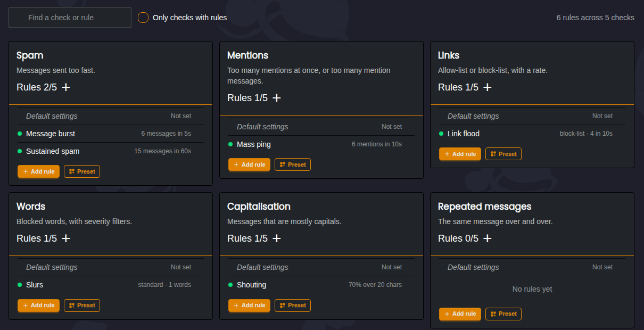Viewport: 644px width, 330px height.
Task: Open Default settings in the Spam card
Action: pyautogui.click(x=111, y=116)
